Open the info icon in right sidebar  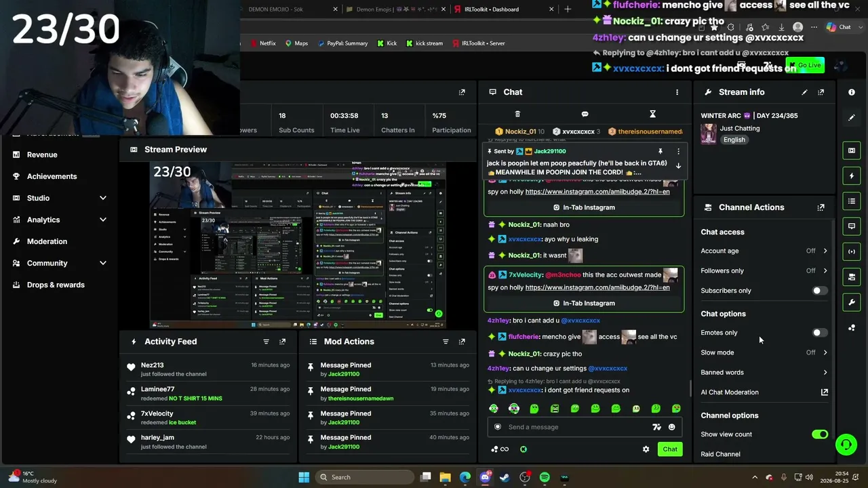852,92
